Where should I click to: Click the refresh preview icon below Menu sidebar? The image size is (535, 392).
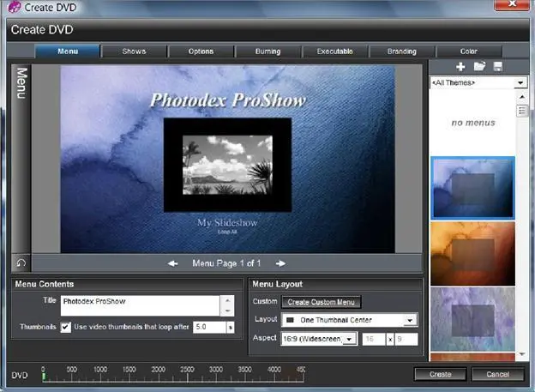(x=21, y=262)
